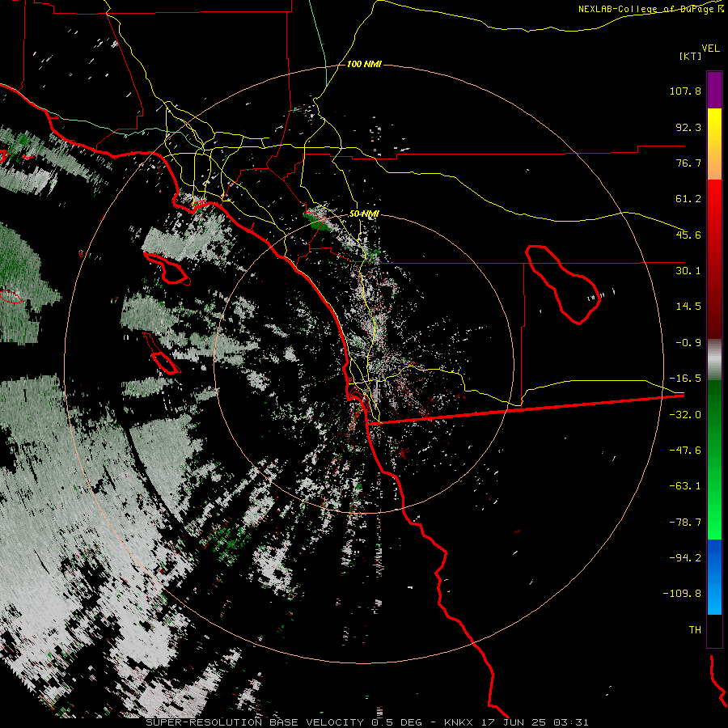
Task: Select the -16.5 scale value
Action: click(685, 379)
